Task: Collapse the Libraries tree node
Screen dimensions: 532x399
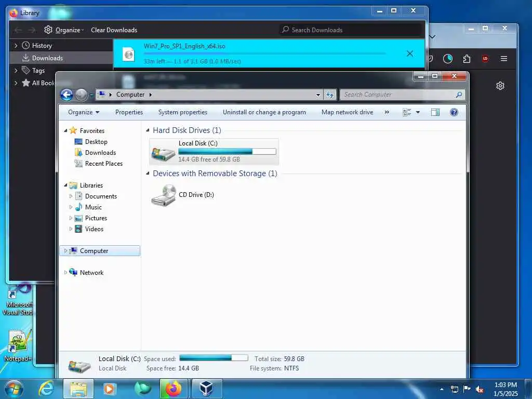Action: coord(65,185)
